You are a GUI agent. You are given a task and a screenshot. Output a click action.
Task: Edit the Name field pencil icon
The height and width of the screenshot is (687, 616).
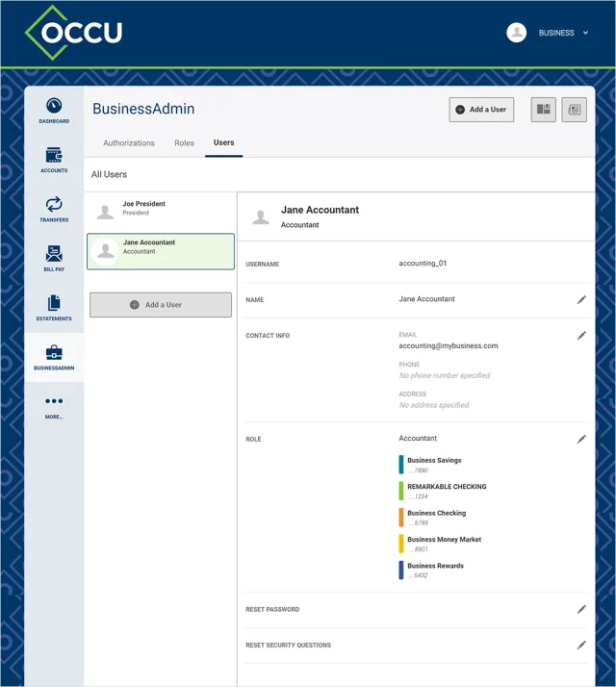[581, 299]
